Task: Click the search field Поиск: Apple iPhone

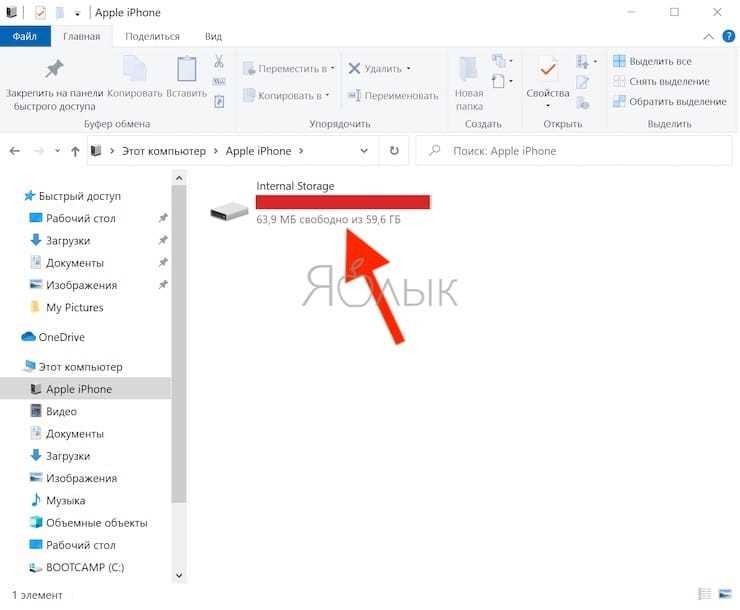Action: (x=574, y=151)
